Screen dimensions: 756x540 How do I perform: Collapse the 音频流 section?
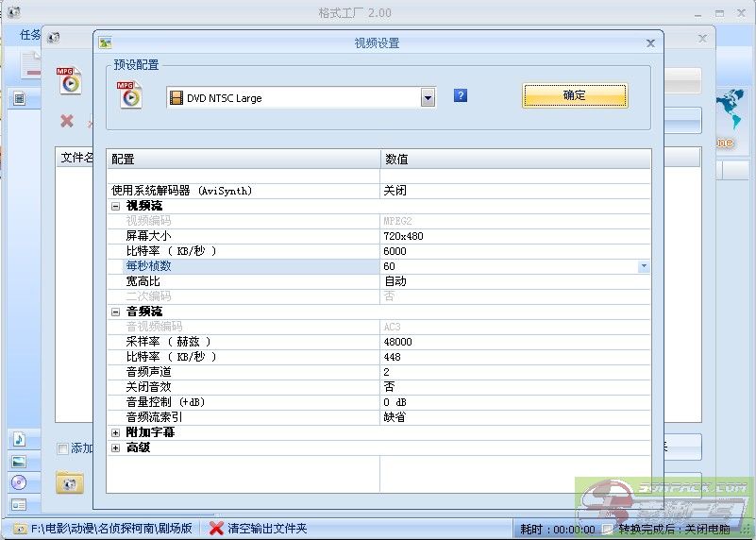pos(116,312)
